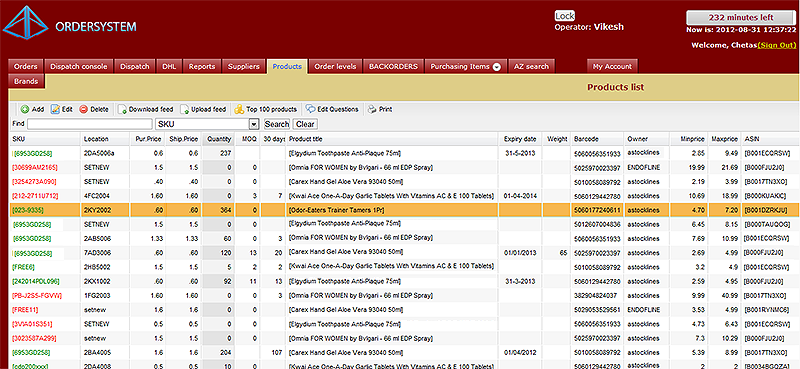Click expiry date 01-04-2014
The image size is (800, 369).
click(x=519, y=196)
